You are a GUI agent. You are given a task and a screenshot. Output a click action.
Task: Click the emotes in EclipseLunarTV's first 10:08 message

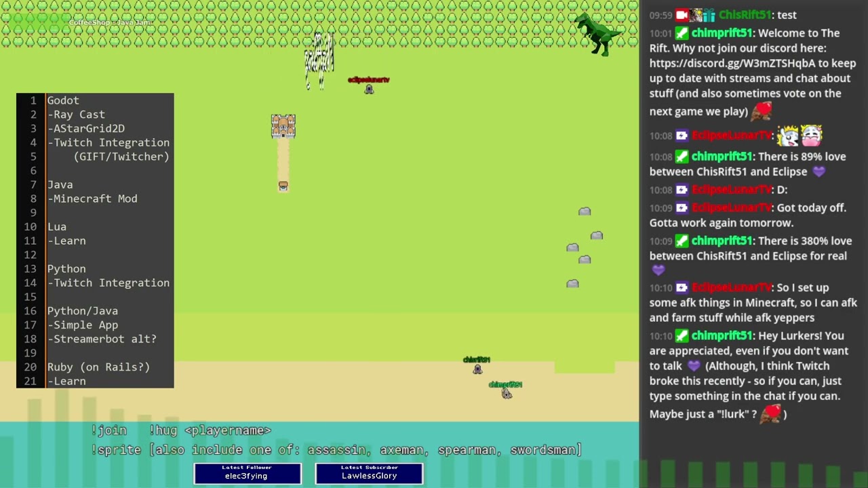click(799, 136)
